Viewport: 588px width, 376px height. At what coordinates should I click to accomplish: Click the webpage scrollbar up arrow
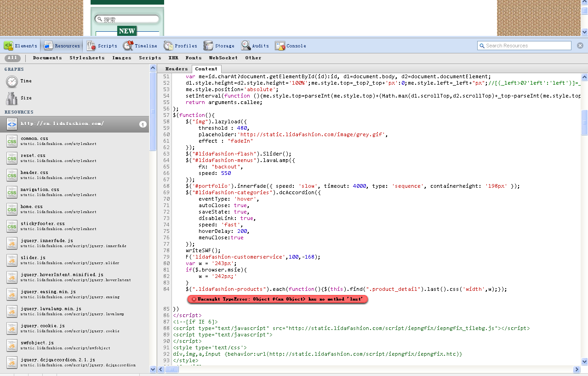point(584,3)
